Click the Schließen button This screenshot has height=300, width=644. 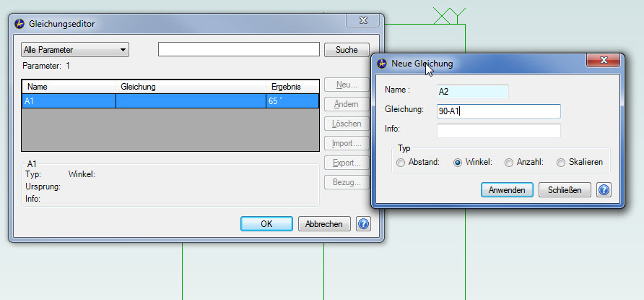[x=565, y=190]
